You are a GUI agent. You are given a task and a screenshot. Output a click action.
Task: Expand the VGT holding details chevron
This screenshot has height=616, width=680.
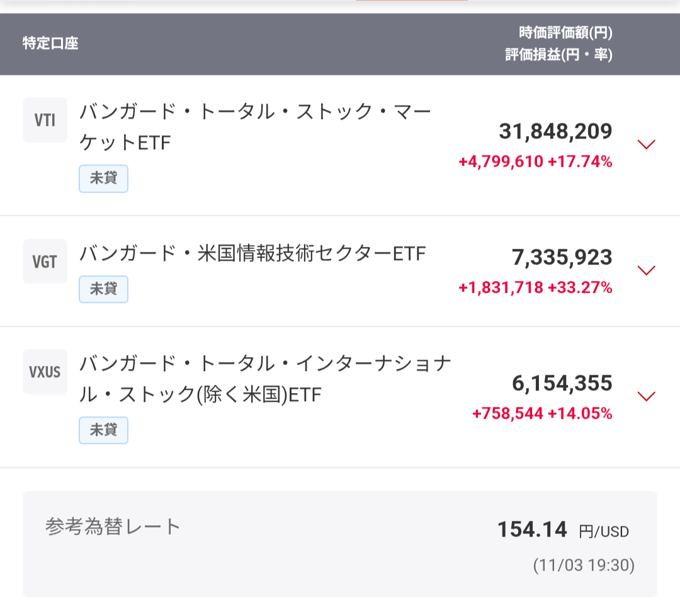click(646, 270)
